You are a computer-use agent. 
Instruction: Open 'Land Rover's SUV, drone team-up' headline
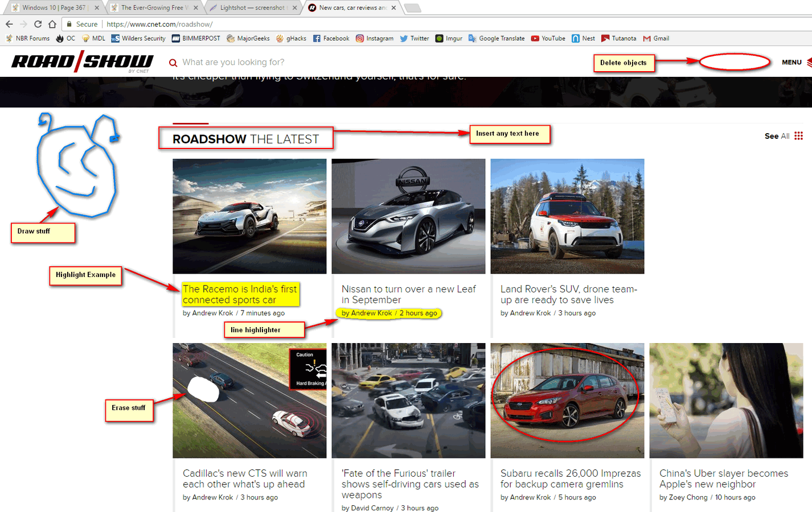pos(569,295)
